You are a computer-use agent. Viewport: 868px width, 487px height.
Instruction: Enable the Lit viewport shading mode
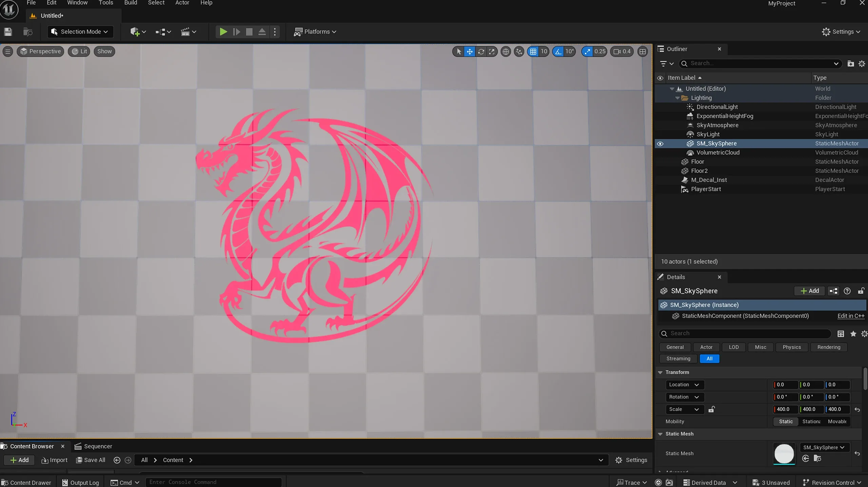tap(79, 51)
